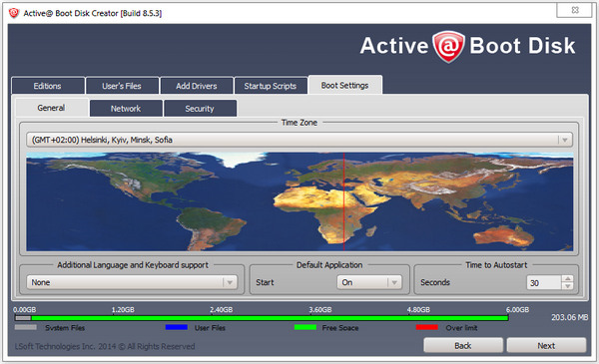Image resolution: width=599 pixels, height=364 pixels.
Task: Increase autostart seconds with up arrow
Action: (x=568, y=279)
